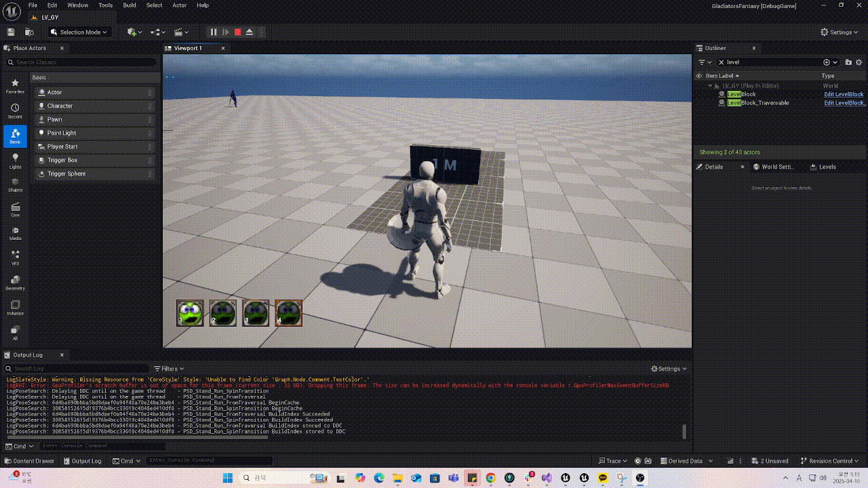Open the Window menu
Screen dimensions: 868x488
(x=77, y=5)
